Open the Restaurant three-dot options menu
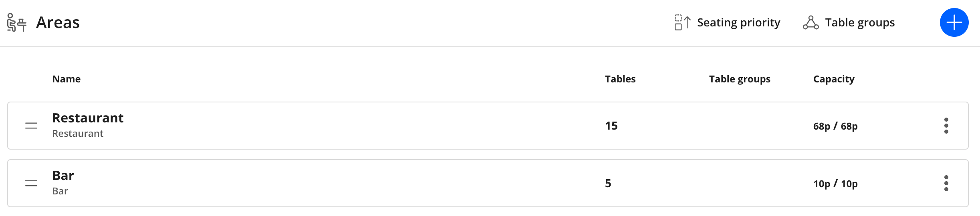Viewport: 980px width, 216px height. pos(946,126)
